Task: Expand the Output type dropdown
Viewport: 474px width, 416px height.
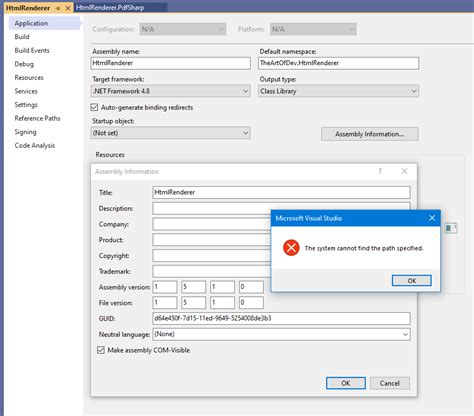Action: pos(338,91)
